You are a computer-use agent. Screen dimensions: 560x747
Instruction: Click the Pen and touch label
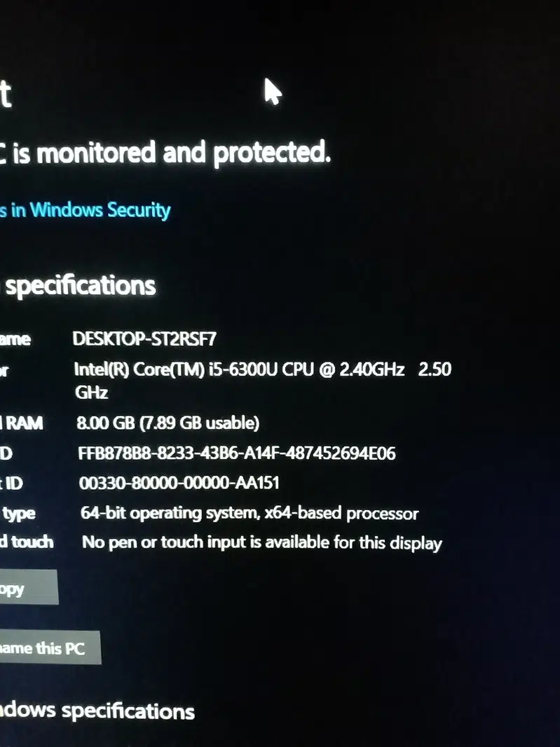(27, 542)
